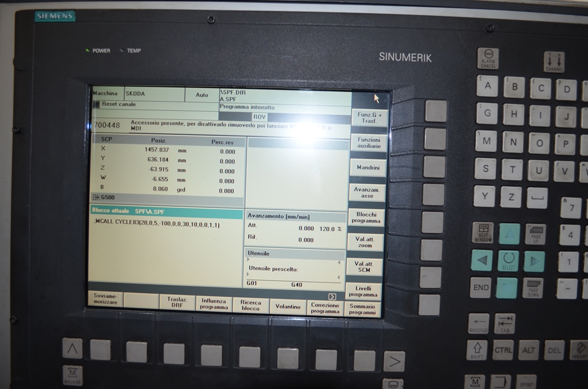588x389 pixels.
Task: Tap the NEXT WINDOW key
Action: pyautogui.click(x=483, y=233)
